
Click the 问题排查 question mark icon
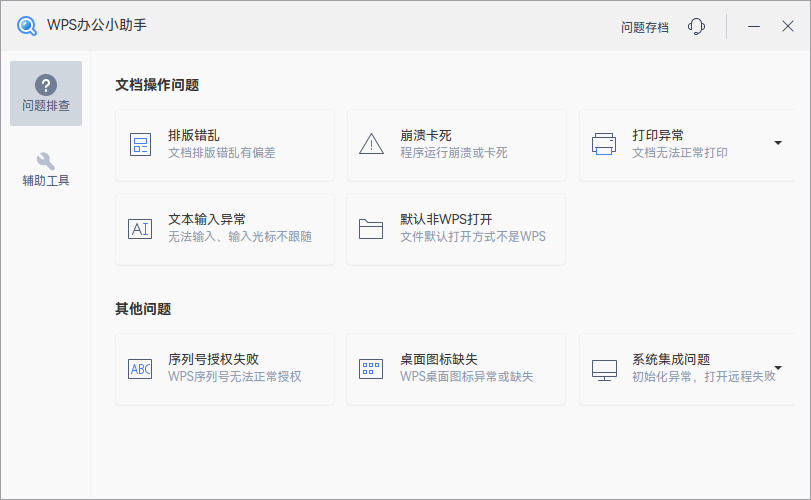coord(46,85)
